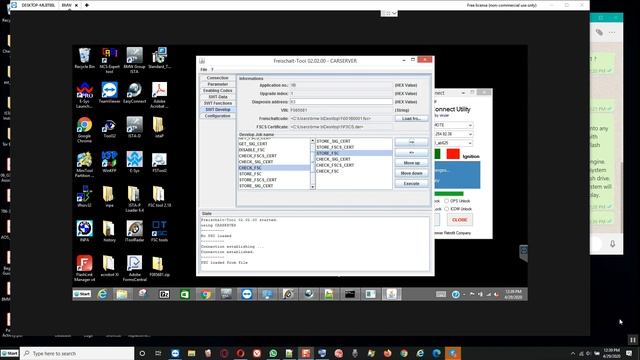Launch NCS-Expert tool desktop shortcut
Screen dimensions: 640x360
click(x=109, y=60)
